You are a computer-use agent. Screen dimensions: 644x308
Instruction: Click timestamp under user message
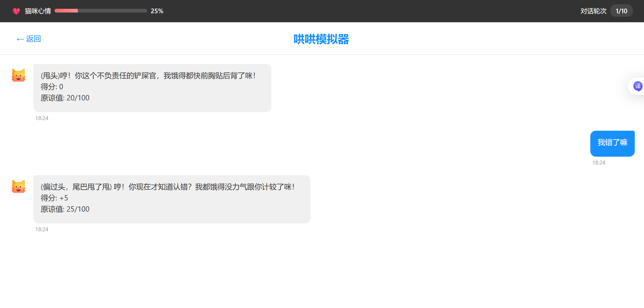point(598,163)
